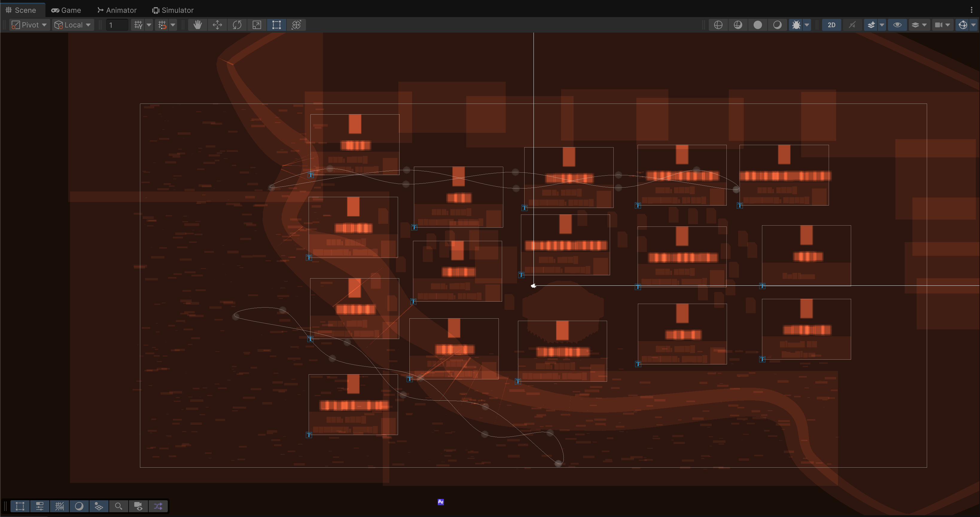Select the Rect transform tool

coord(277,25)
